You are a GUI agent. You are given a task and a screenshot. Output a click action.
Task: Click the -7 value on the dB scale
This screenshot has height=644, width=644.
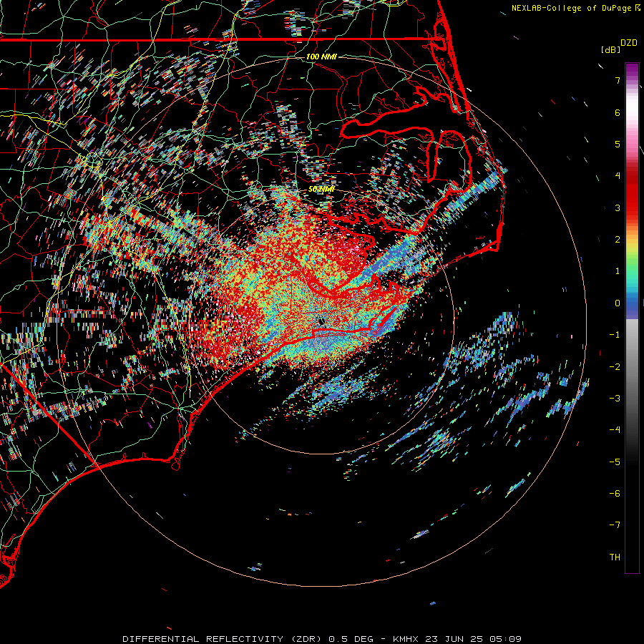pyautogui.click(x=615, y=525)
